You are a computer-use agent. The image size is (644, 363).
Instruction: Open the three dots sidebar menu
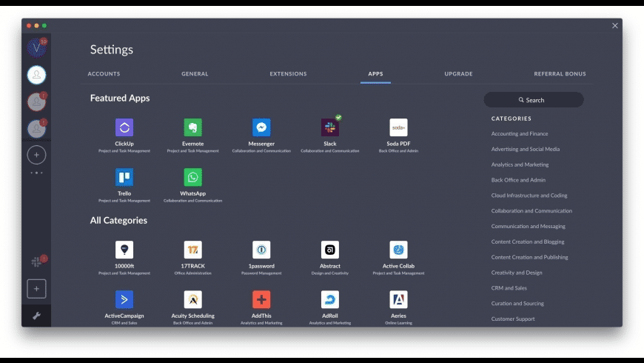36,173
